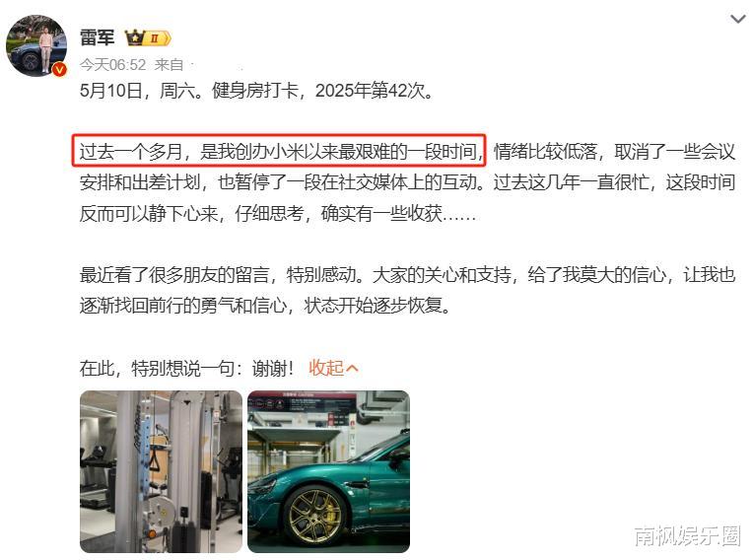Screen dimensions: 753x560
Task: Click the small arrow beside 收起
Action: [x=352, y=369]
